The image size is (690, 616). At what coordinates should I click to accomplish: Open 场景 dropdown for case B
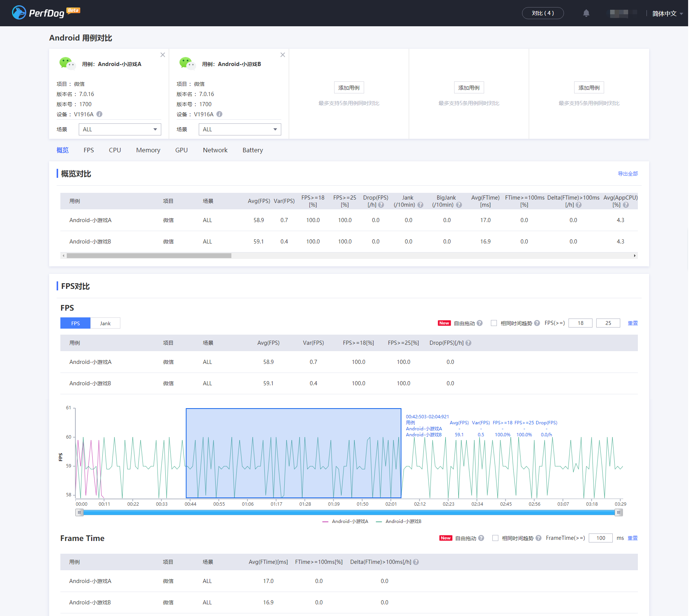click(x=240, y=129)
